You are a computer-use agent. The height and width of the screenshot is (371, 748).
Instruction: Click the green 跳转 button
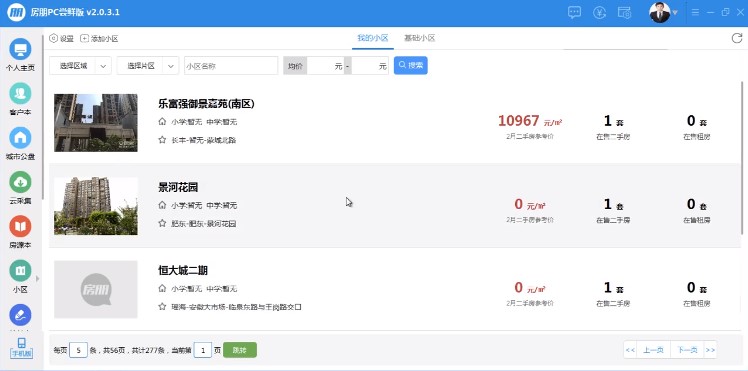pos(240,350)
